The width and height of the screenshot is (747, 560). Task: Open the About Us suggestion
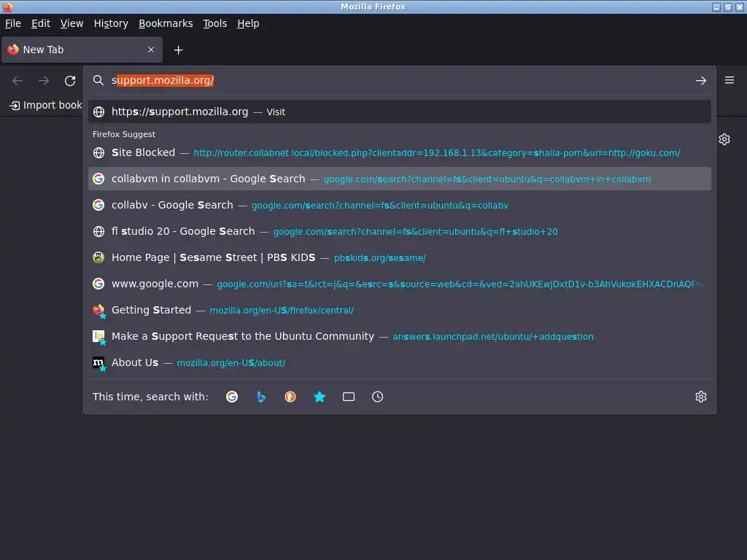(399, 362)
